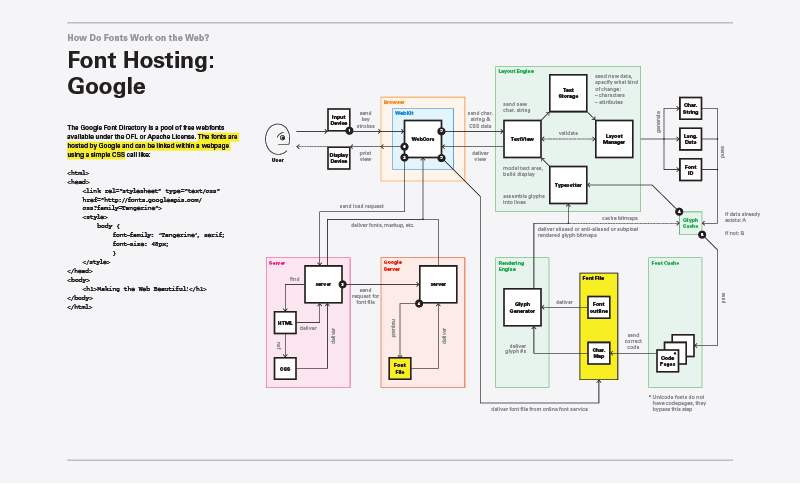Select the Font outline box
800x484 pixels.
point(598,307)
